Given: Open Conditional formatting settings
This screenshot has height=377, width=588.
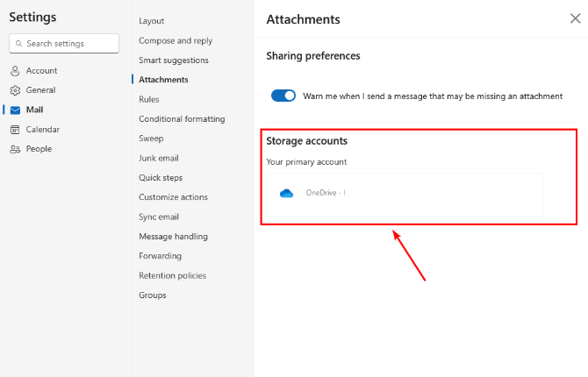Looking at the screenshot, I should [182, 118].
